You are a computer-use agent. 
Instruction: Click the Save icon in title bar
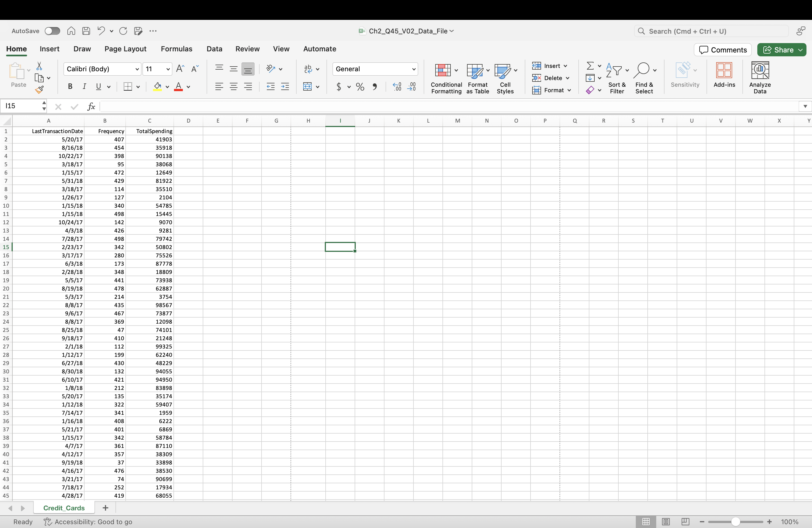86,31
